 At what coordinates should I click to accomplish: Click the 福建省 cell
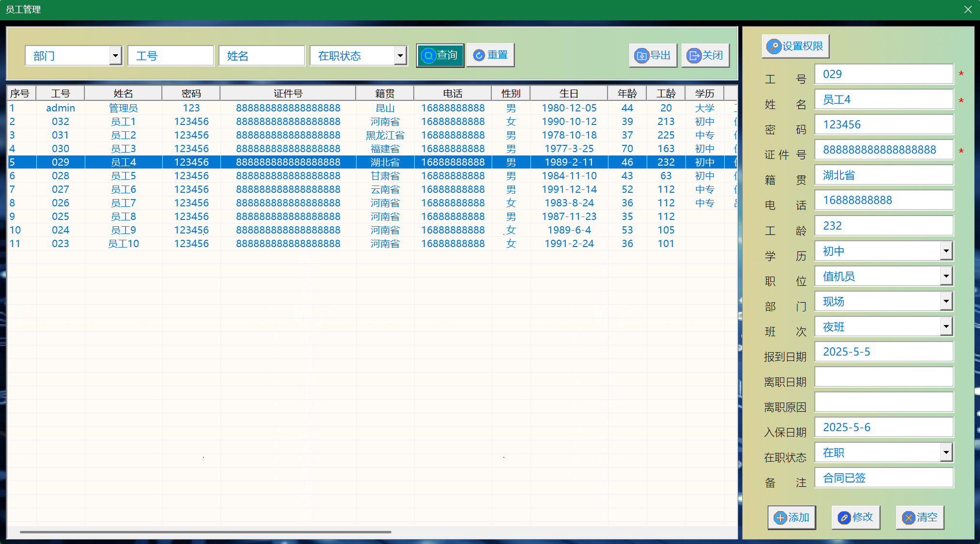tap(385, 149)
